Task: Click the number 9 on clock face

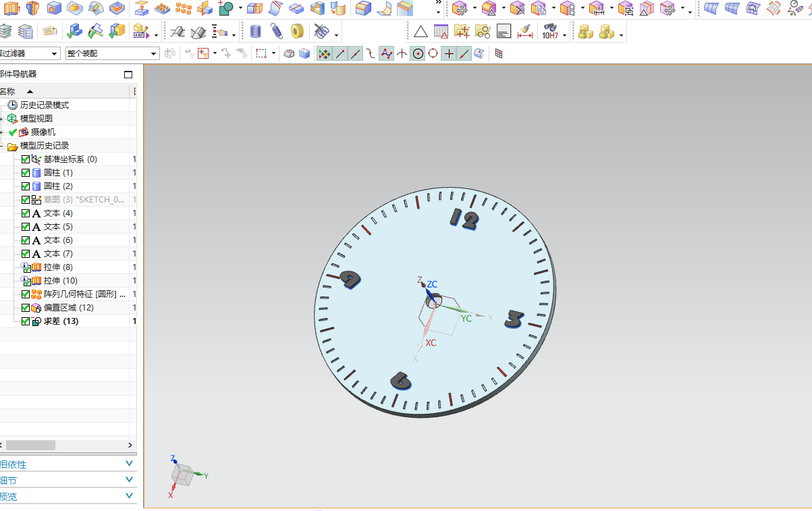Action: (x=350, y=280)
